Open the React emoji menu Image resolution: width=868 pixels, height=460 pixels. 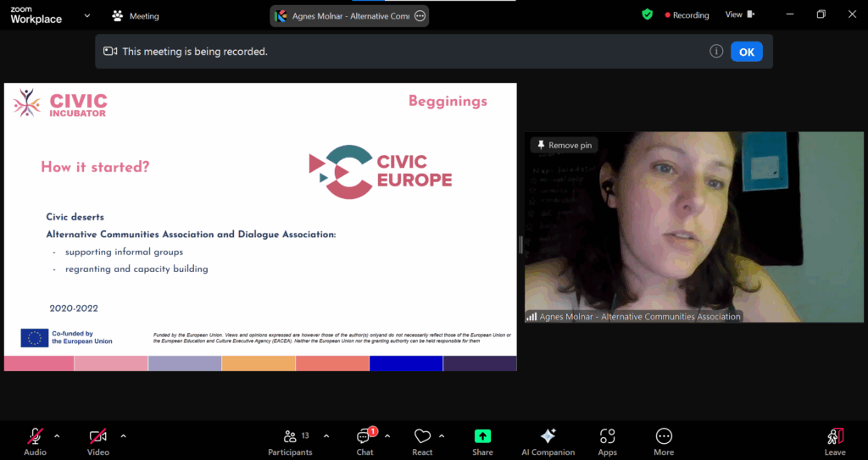pos(422,441)
